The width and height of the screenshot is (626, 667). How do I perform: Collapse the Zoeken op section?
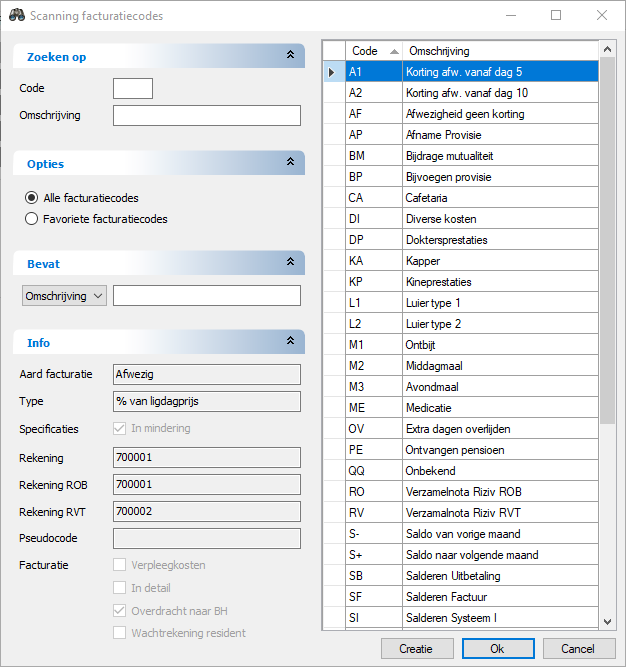pyautogui.click(x=290, y=57)
